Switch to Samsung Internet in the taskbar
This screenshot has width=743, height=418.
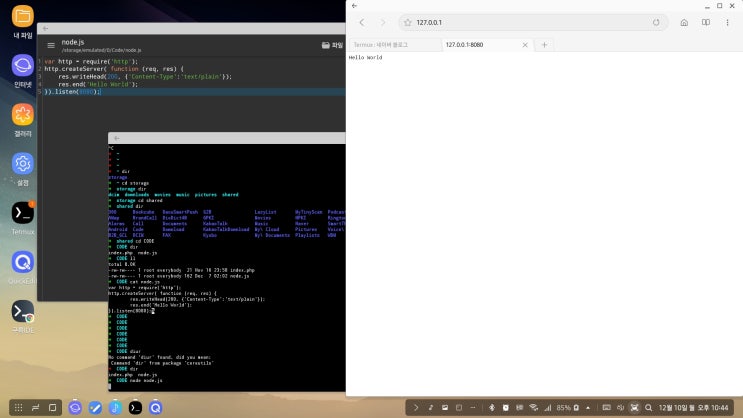(x=75, y=408)
